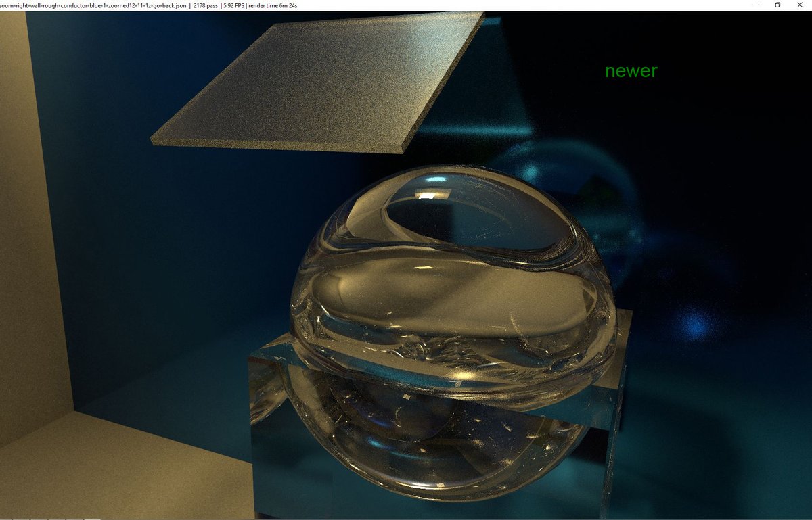
Task: Click the "5.92 FPS" readout in title
Action: click(233, 5)
